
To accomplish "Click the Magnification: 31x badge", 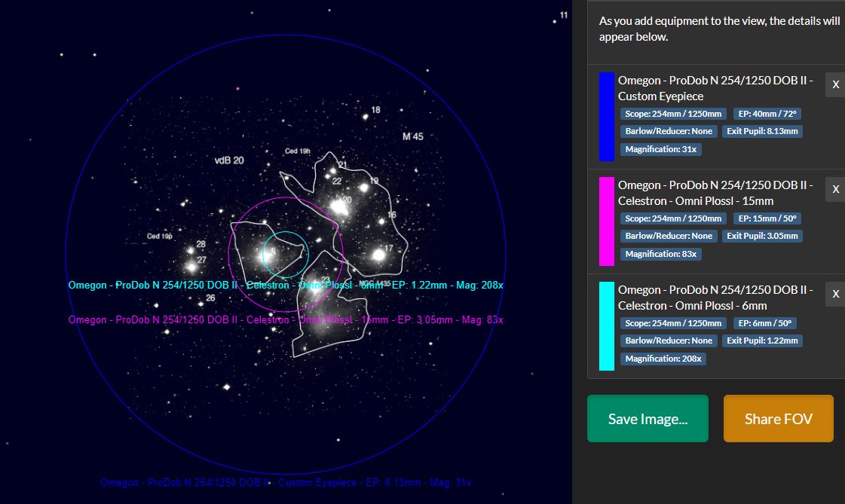I will (660, 149).
